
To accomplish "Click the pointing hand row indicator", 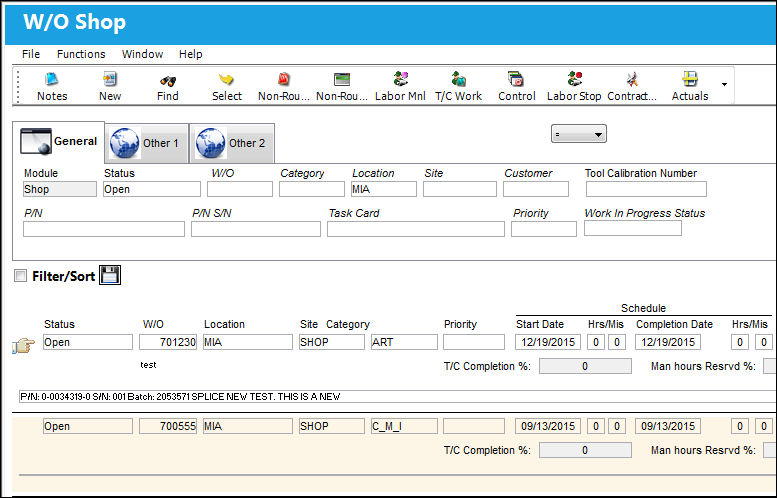I will 23,345.
